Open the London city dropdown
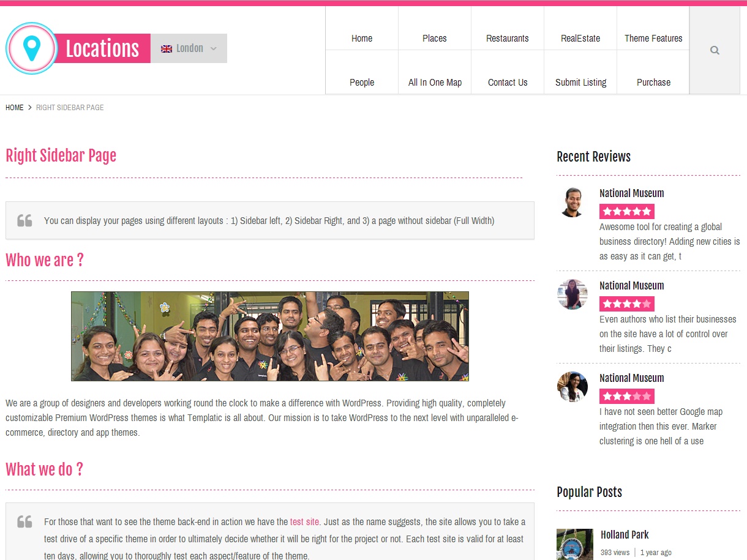Viewport: 747px width, 560px height. coord(189,48)
